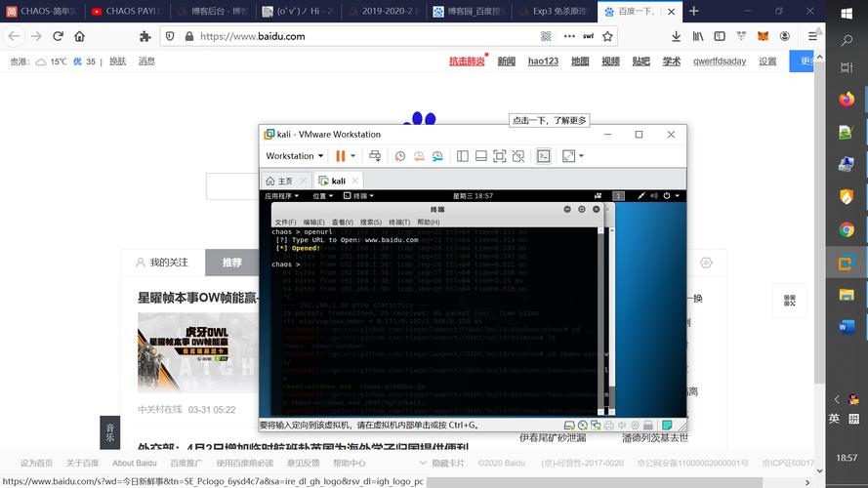Open the VMware snapshot manager
868x488 pixels.
tap(437, 156)
